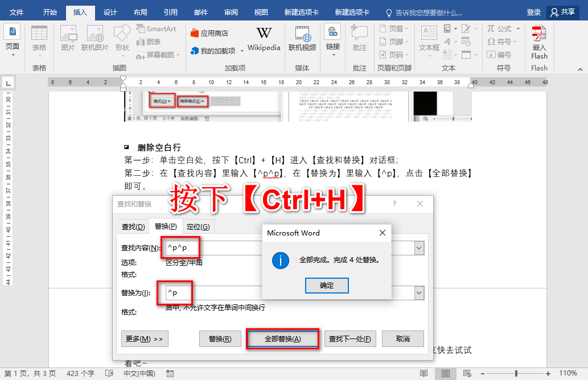Viewport: 588px width, 380px height.
Task: Open the Quick Parts (文档部件) icon
Action: pyautogui.click(x=450, y=29)
